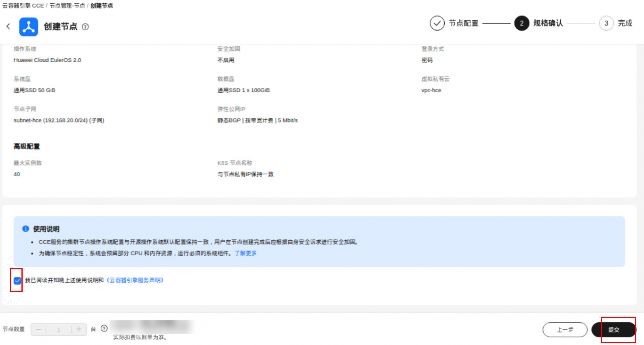Select the 不启用 security hardening value
This screenshot has height=345, width=644.
tap(226, 60)
